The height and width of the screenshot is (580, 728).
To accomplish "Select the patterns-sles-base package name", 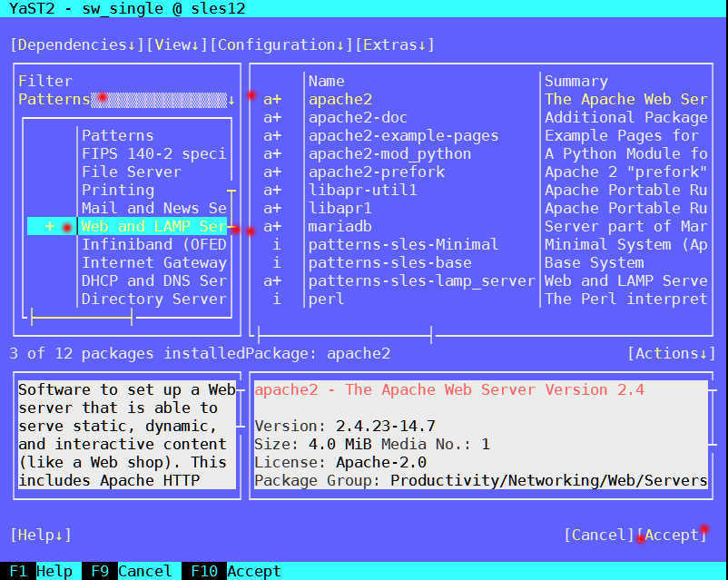I will tap(389, 262).
